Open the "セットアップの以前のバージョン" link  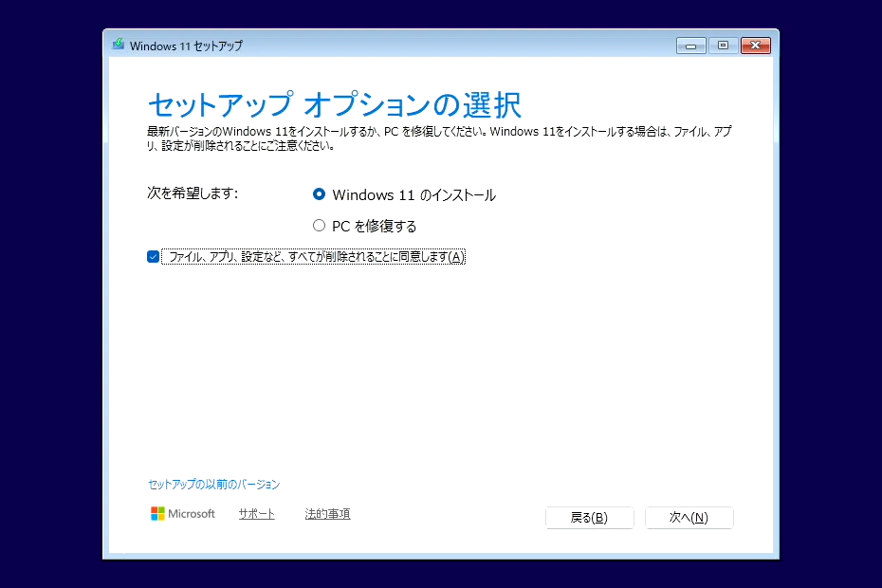click(212, 484)
